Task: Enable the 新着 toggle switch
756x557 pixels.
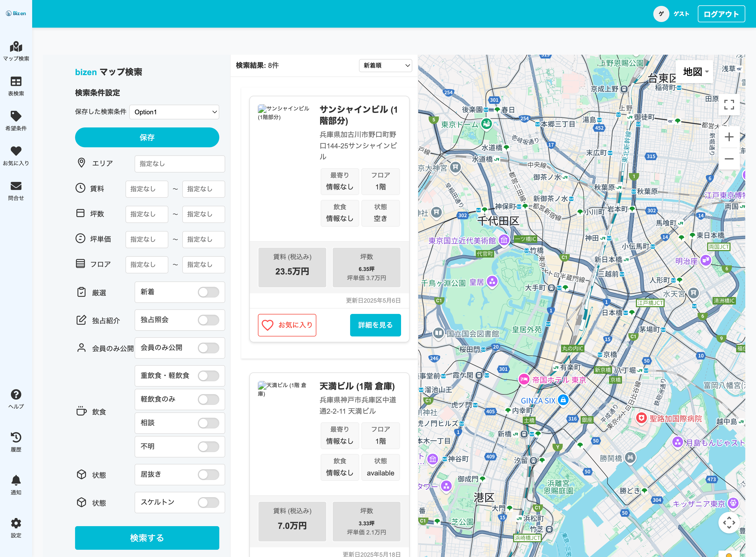Action: click(208, 292)
